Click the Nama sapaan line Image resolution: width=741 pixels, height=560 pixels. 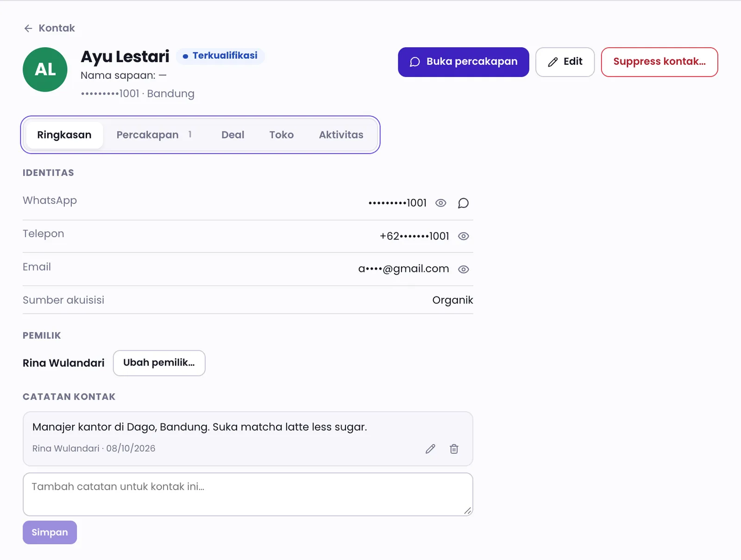coord(123,76)
